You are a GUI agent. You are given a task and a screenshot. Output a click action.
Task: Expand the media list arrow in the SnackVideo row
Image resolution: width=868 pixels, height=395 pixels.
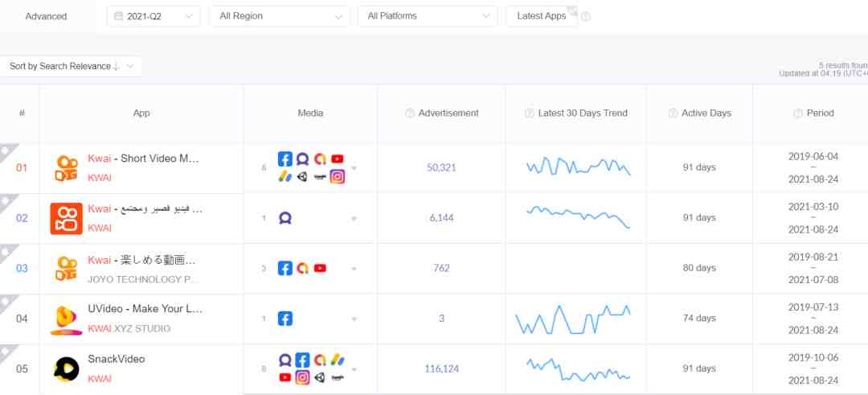click(x=354, y=369)
